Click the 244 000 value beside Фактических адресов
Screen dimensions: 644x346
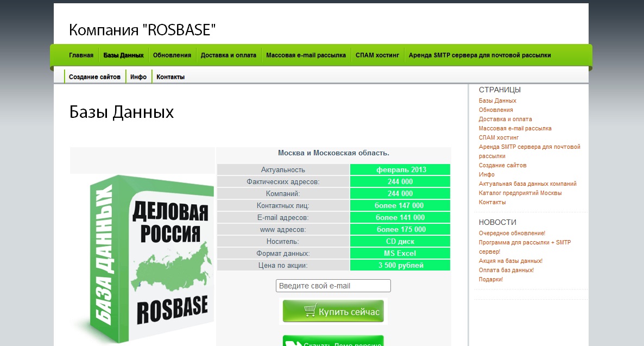pos(400,181)
